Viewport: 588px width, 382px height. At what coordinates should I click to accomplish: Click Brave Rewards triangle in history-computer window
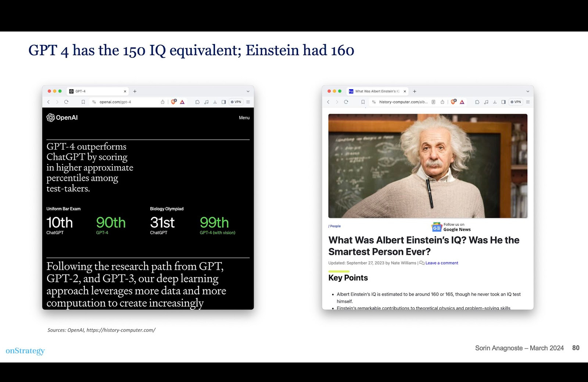click(x=462, y=102)
